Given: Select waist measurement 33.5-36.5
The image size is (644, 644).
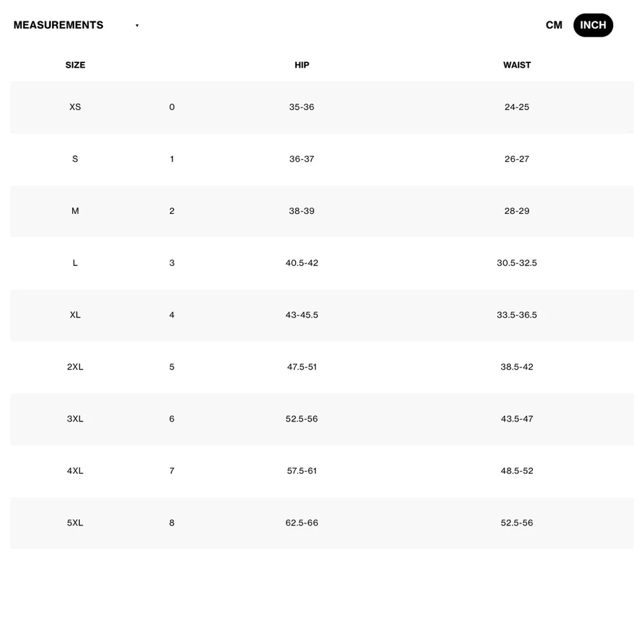Looking at the screenshot, I should click(517, 315).
